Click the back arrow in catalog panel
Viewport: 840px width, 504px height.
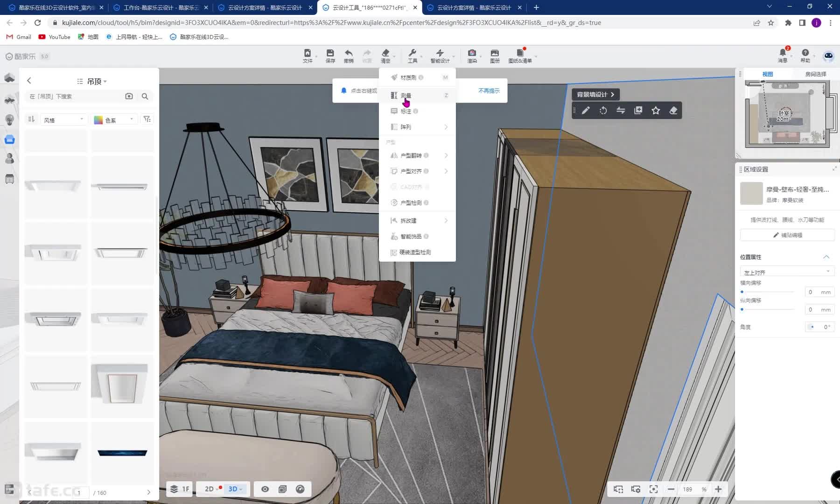[29, 80]
